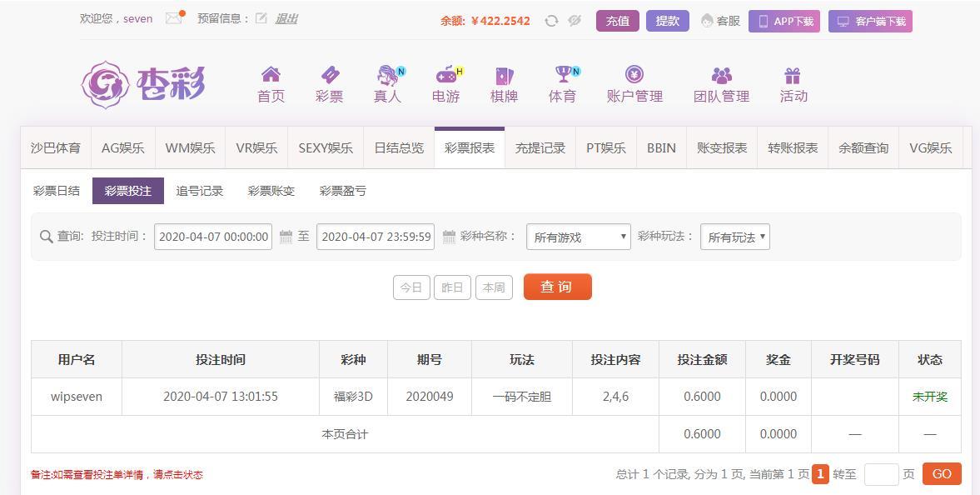Edit the reserved info pencil icon
This screenshot has height=495, width=980.
(261, 18)
